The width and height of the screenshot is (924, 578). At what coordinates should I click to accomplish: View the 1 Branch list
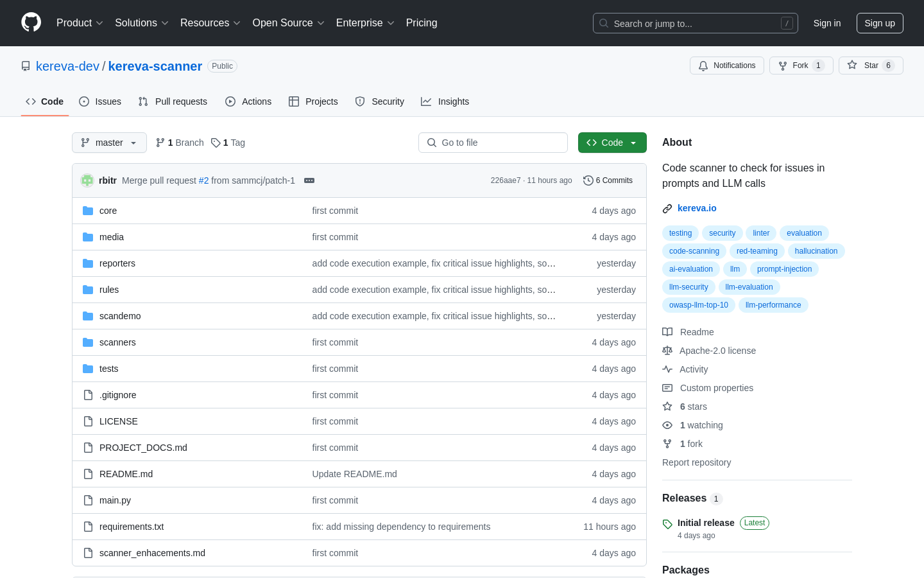180,143
